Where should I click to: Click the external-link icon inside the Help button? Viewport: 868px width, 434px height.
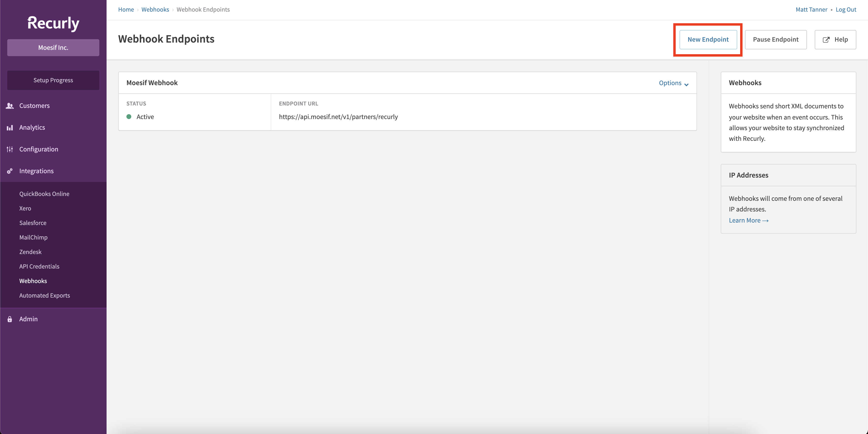(826, 39)
